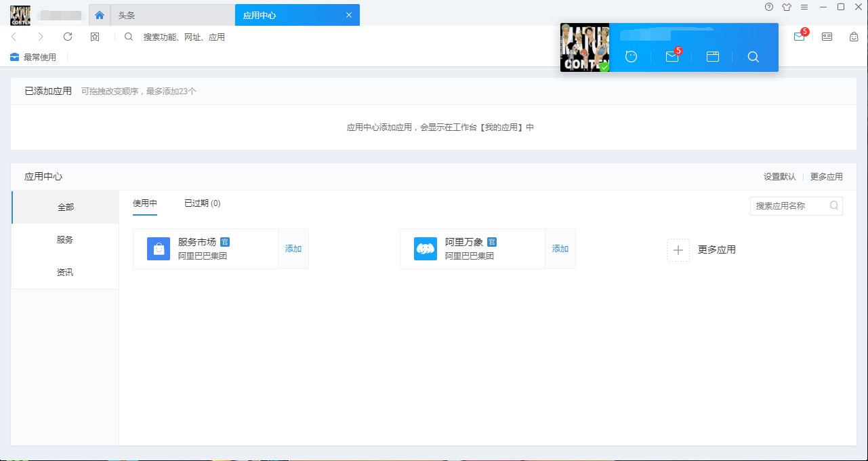868x461 pixels.
Task: Switch to the 已过期 (0) tab
Action: coord(203,203)
